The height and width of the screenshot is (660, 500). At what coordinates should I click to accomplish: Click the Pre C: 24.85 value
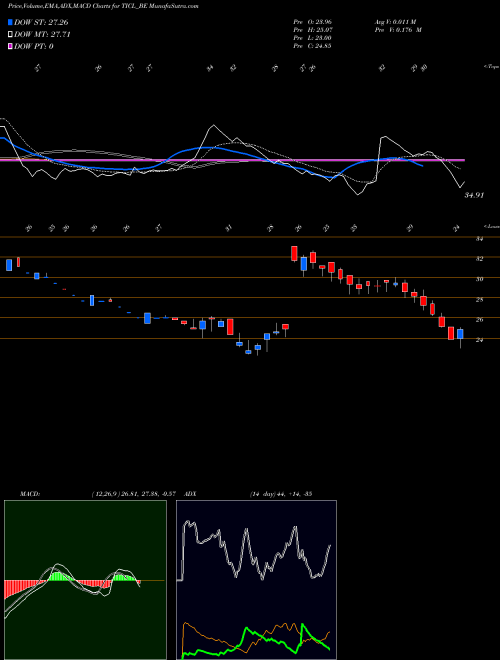[313, 46]
